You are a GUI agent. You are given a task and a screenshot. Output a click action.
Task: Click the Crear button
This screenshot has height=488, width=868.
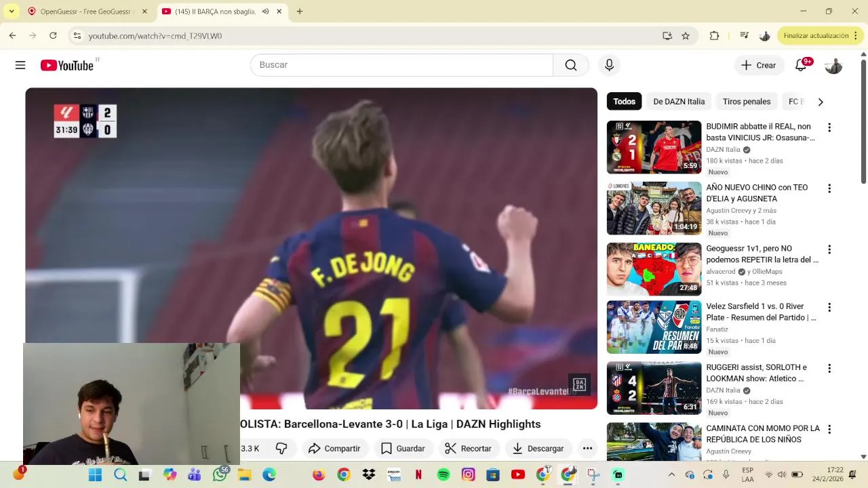click(x=758, y=65)
